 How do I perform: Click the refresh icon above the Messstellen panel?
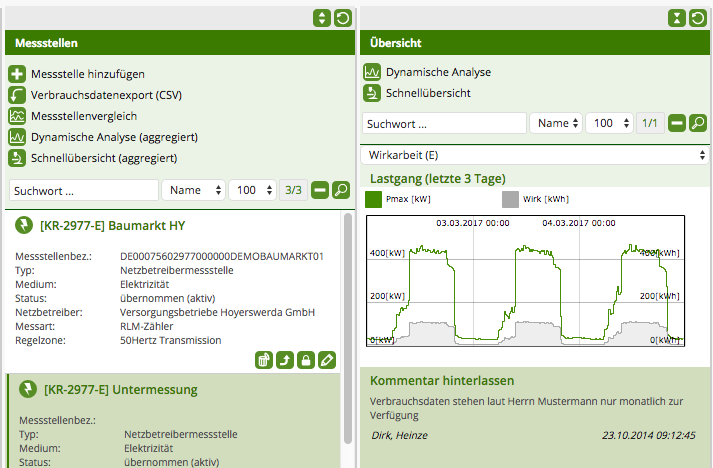pos(342,18)
